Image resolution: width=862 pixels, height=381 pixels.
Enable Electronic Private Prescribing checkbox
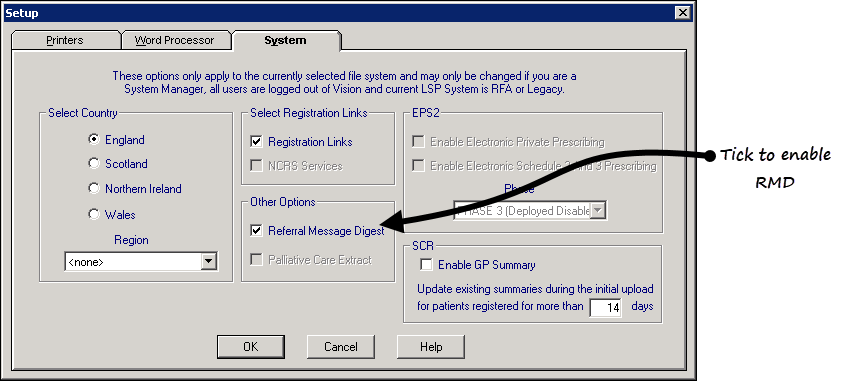tap(418, 142)
